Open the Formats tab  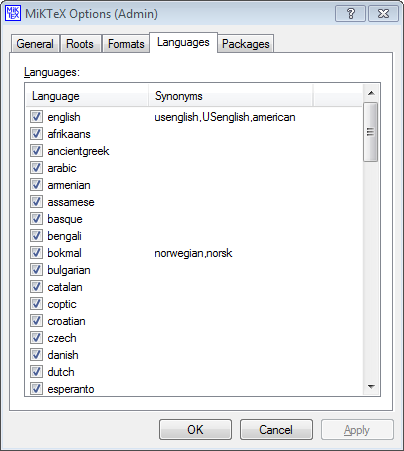tap(126, 44)
